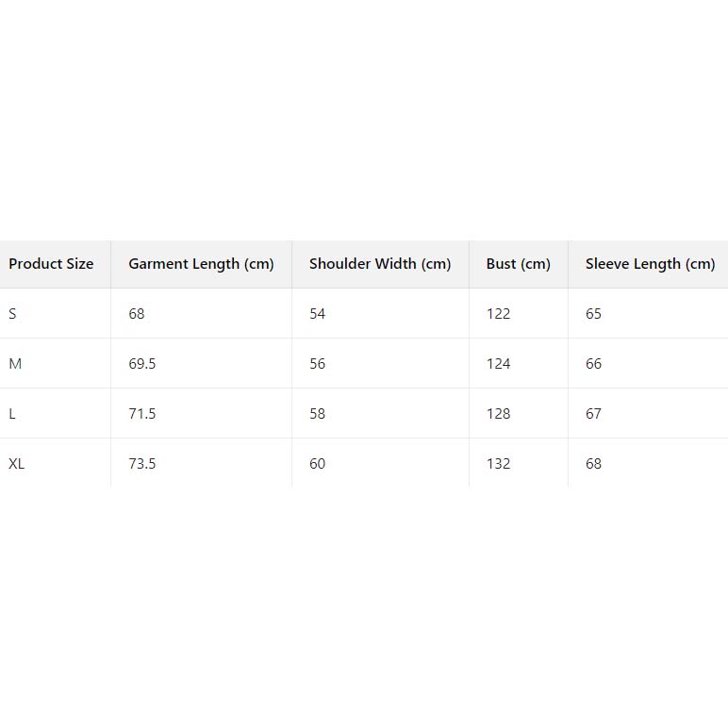Click the Garment Length (cm) header
Image resolution: width=728 pixels, height=728 pixels.
pyautogui.click(x=201, y=264)
